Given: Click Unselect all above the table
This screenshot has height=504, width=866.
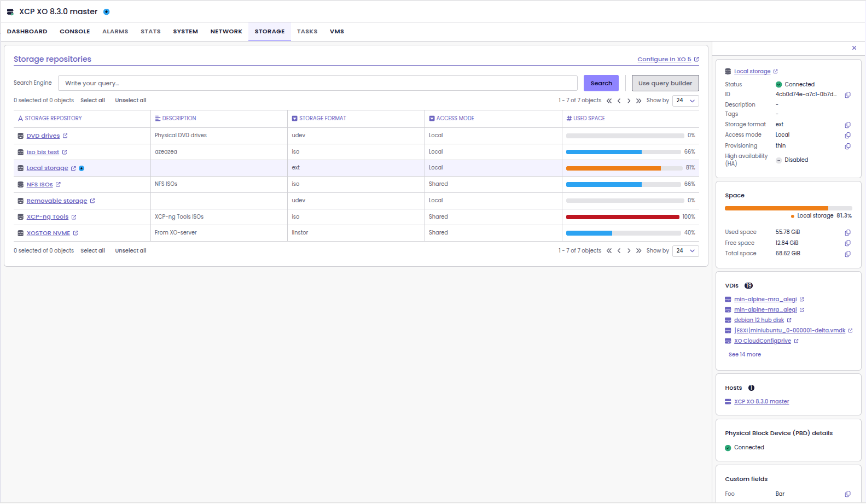Looking at the screenshot, I should click(x=130, y=101).
